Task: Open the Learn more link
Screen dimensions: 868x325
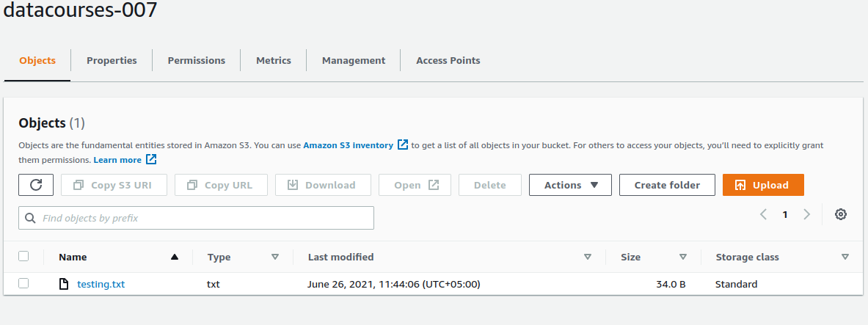Action: (117, 159)
